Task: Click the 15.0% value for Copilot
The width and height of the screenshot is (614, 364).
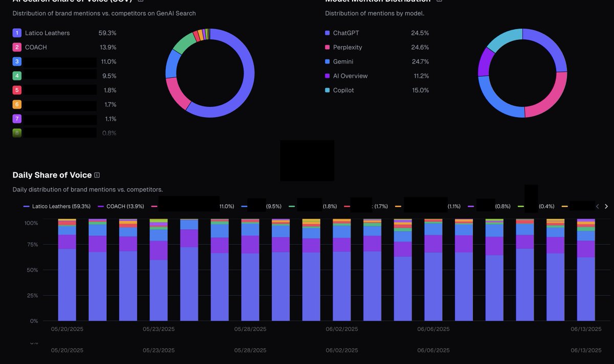Action: pyautogui.click(x=420, y=90)
